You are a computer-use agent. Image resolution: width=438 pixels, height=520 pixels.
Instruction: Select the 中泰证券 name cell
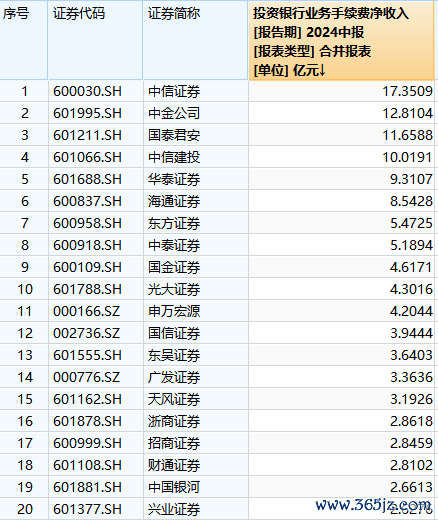tap(195, 245)
